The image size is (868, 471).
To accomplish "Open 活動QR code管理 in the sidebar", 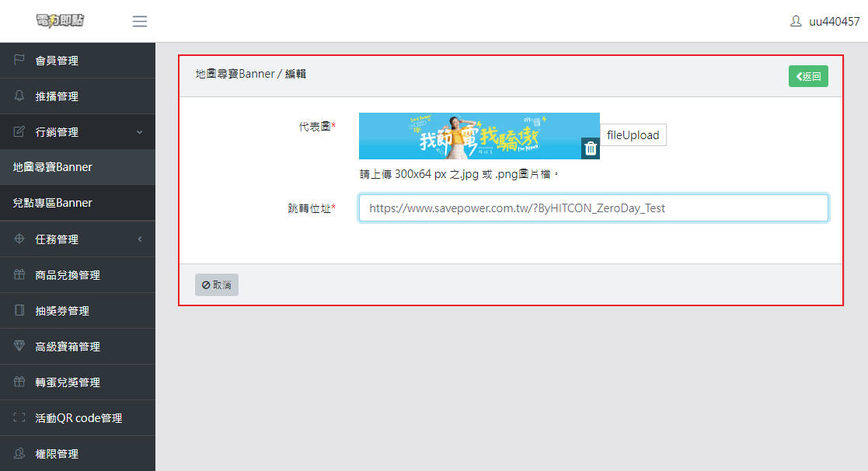I will (x=78, y=418).
